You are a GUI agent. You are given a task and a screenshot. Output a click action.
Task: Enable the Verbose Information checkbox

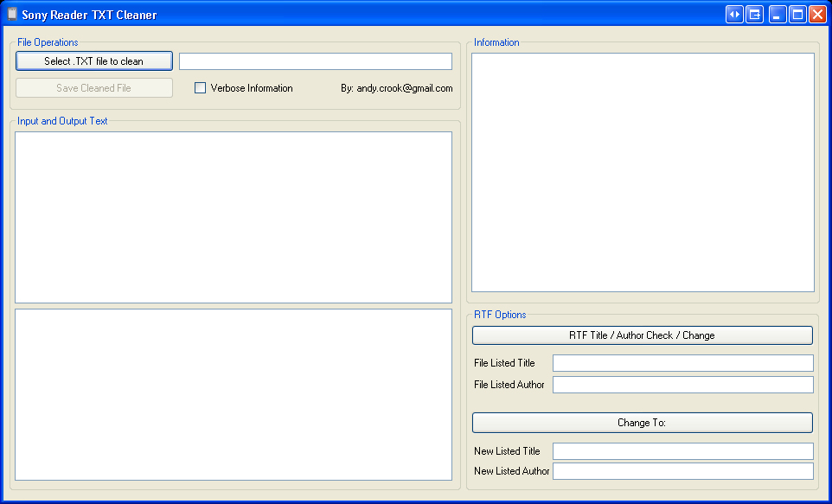tap(200, 88)
